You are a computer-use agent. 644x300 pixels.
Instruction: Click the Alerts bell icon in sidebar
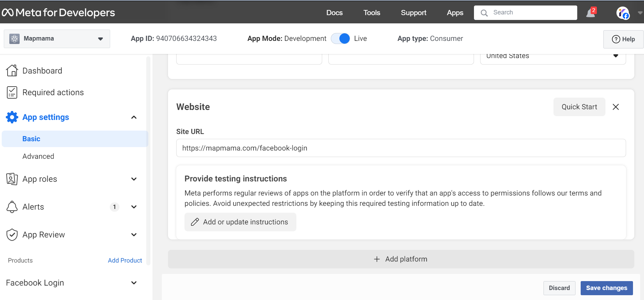[x=12, y=207]
